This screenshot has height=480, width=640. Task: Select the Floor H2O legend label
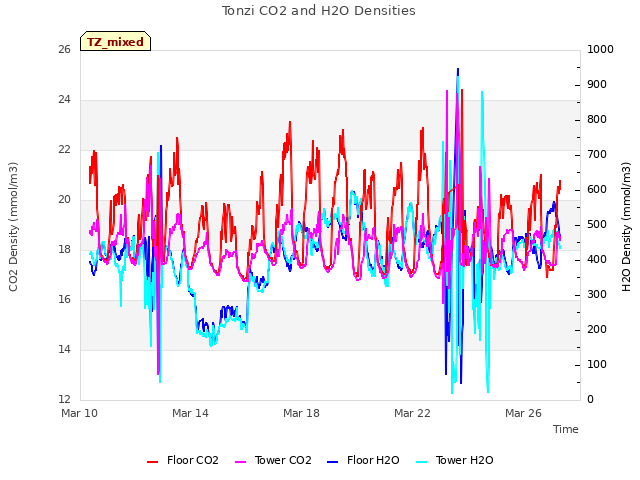[x=373, y=460]
